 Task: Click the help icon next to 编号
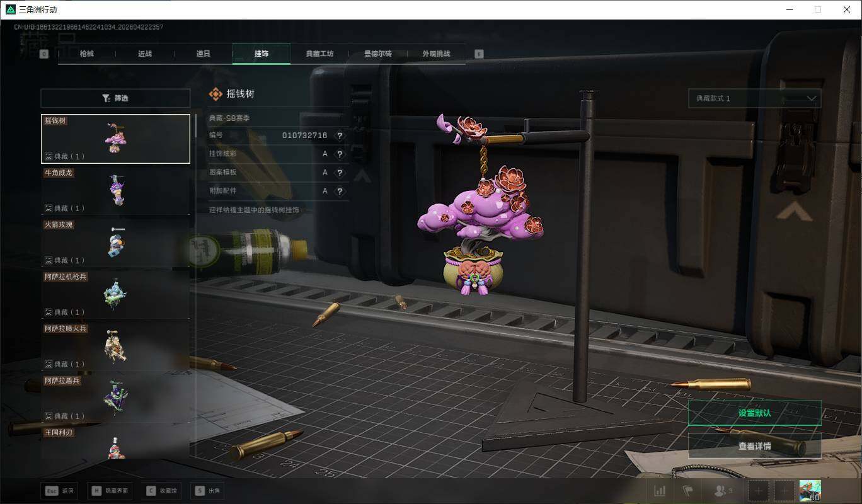pos(340,135)
